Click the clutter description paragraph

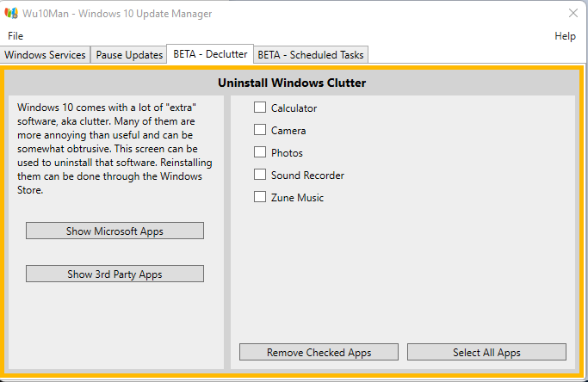115,149
